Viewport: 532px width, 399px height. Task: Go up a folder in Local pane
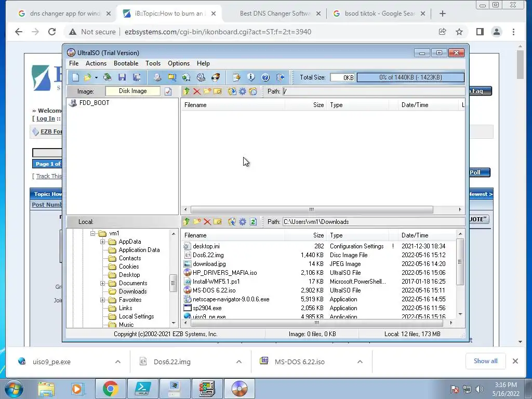click(187, 222)
